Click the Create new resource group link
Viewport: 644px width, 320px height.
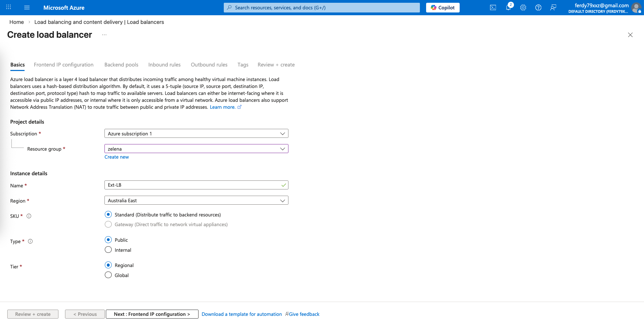117,157
